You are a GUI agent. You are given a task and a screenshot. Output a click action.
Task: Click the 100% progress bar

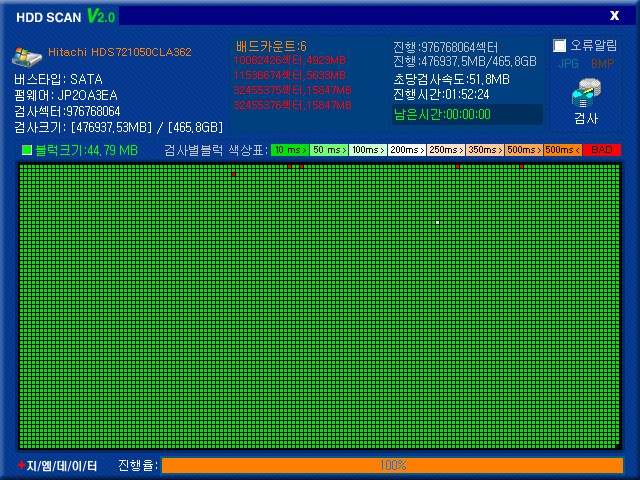tap(392, 465)
